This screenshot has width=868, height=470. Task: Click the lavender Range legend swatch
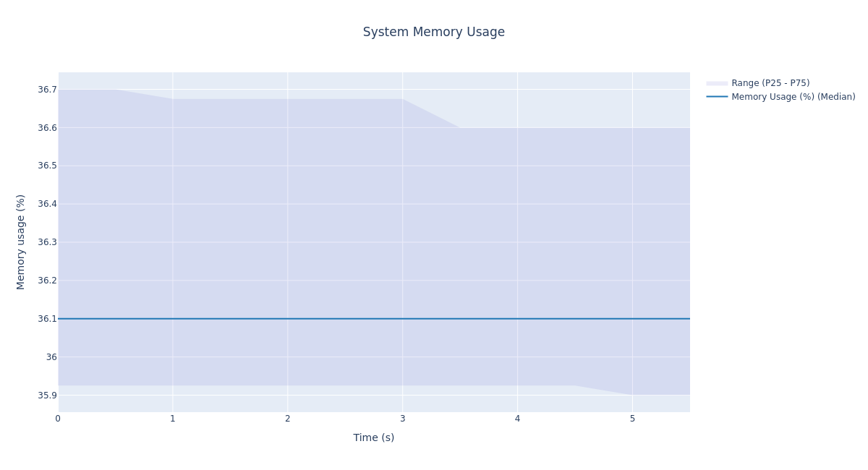[x=717, y=83]
